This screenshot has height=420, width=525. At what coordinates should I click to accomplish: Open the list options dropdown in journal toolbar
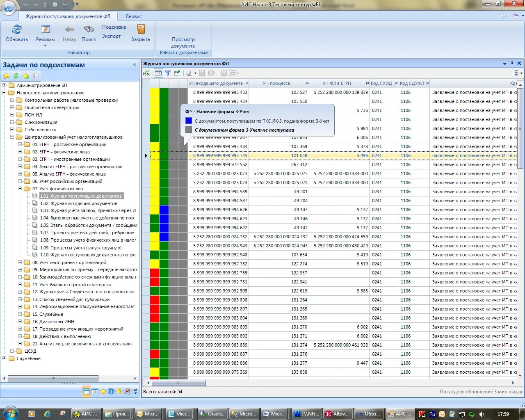(234, 73)
